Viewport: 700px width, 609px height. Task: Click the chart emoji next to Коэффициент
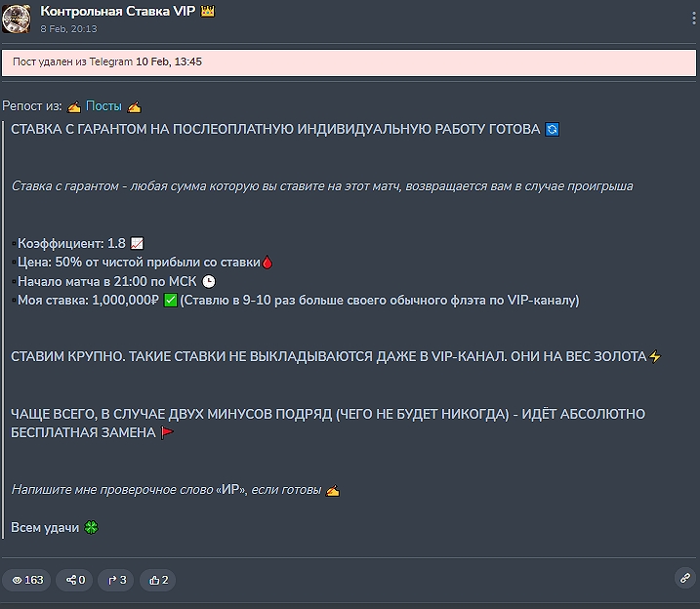137,244
